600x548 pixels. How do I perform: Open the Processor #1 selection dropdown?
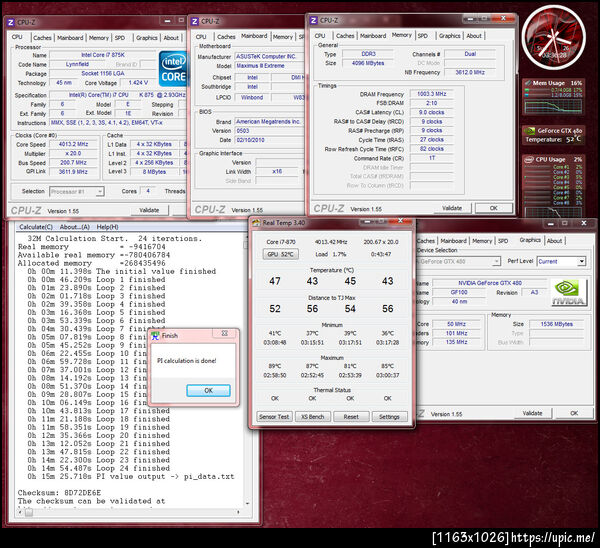[77, 191]
